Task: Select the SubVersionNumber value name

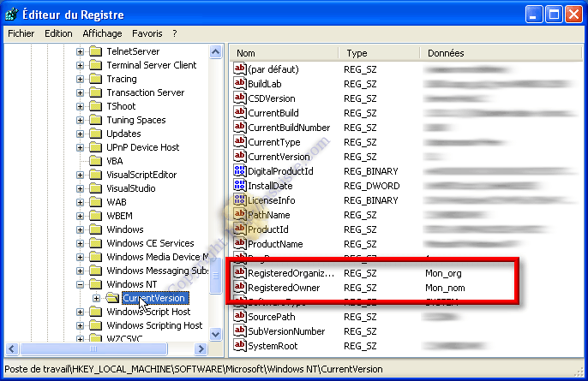Action: point(286,331)
